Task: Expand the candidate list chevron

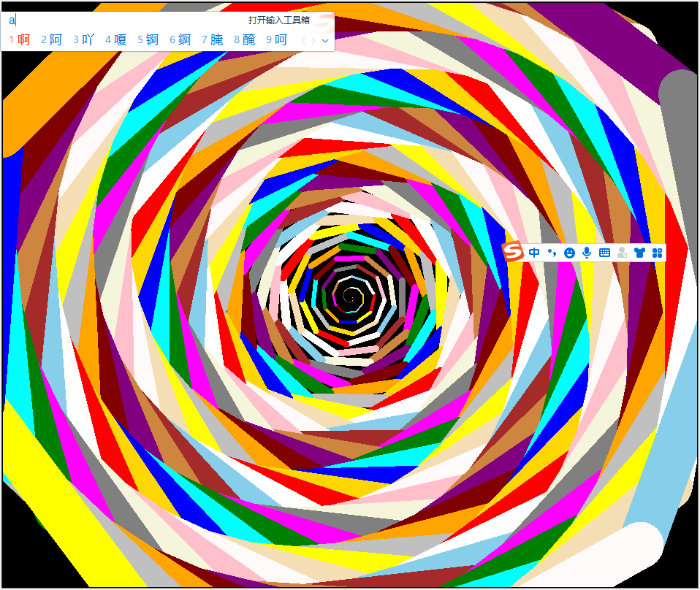Action: pos(325,41)
